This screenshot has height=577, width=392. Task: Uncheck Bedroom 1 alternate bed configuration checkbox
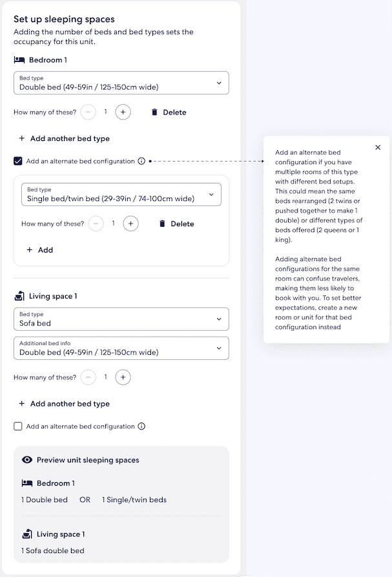18,162
